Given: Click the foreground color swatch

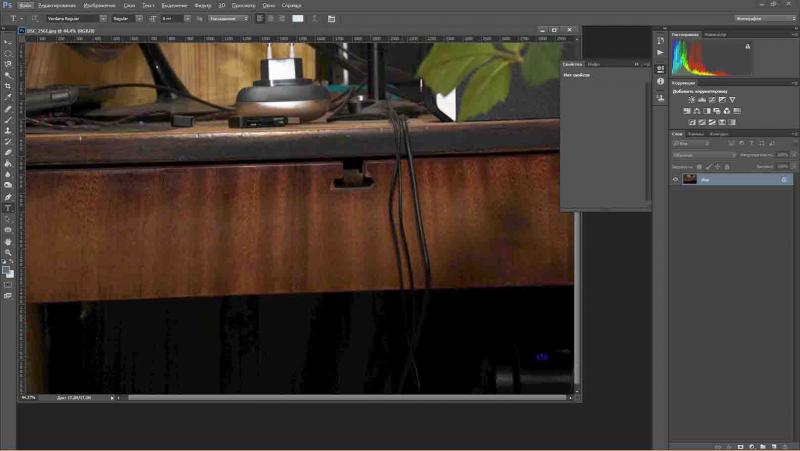Looking at the screenshot, I should point(6,270).
